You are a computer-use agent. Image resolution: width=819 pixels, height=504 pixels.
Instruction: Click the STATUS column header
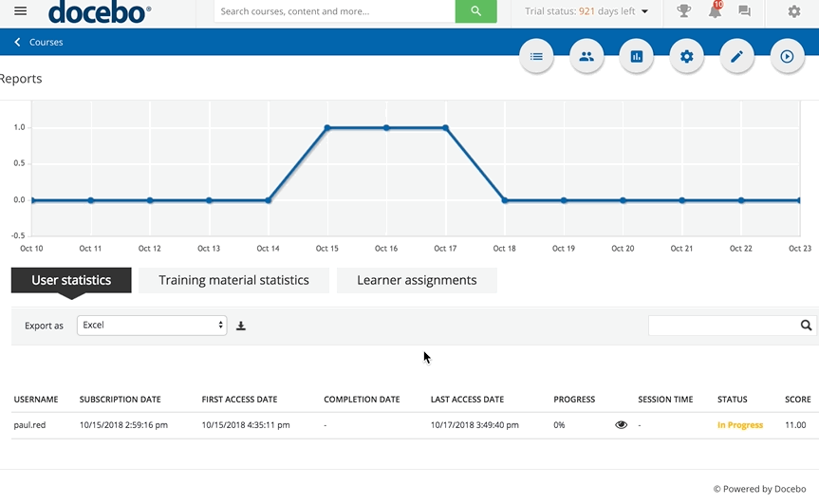click(x=733, y=400)
